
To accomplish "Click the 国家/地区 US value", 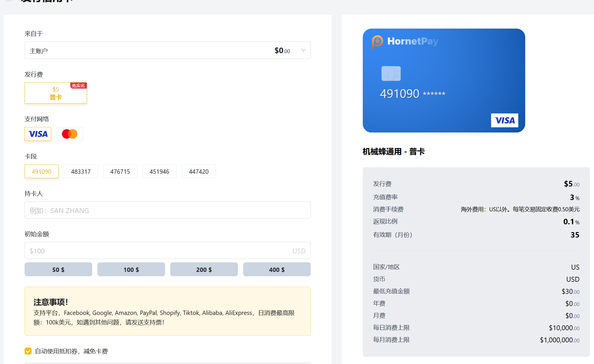I will click(575, 267).
